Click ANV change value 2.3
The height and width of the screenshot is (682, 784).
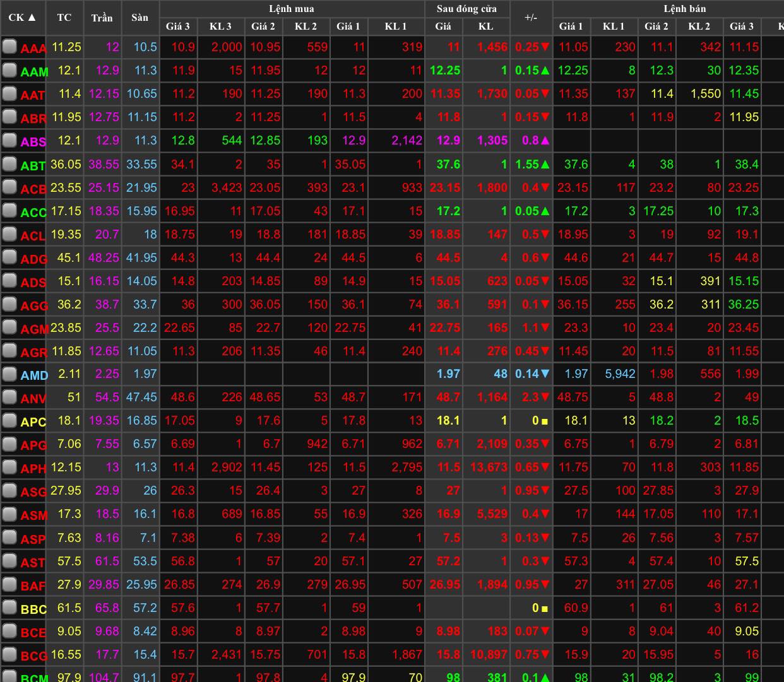pos(531,397)
